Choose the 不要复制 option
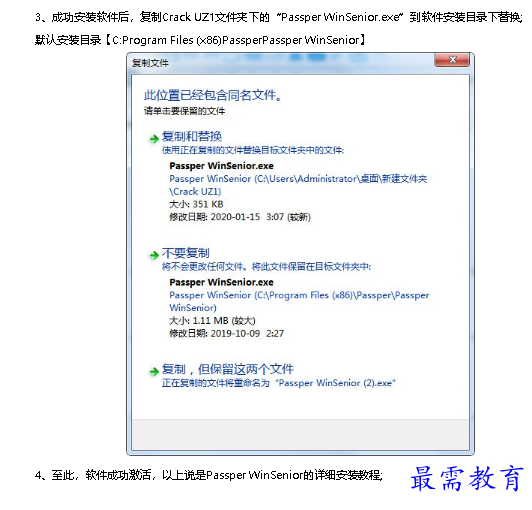532x510 pixels. point(186,253)
